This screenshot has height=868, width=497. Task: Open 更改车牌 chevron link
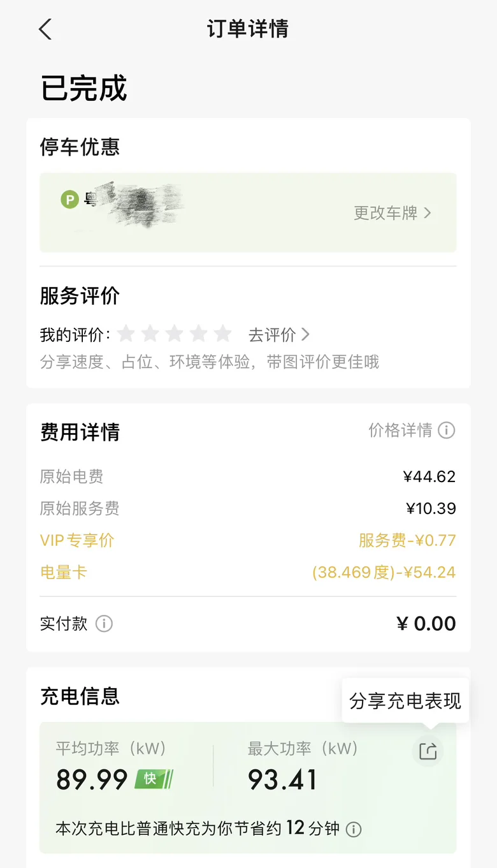pyautogui.click(x=393, y=213)
